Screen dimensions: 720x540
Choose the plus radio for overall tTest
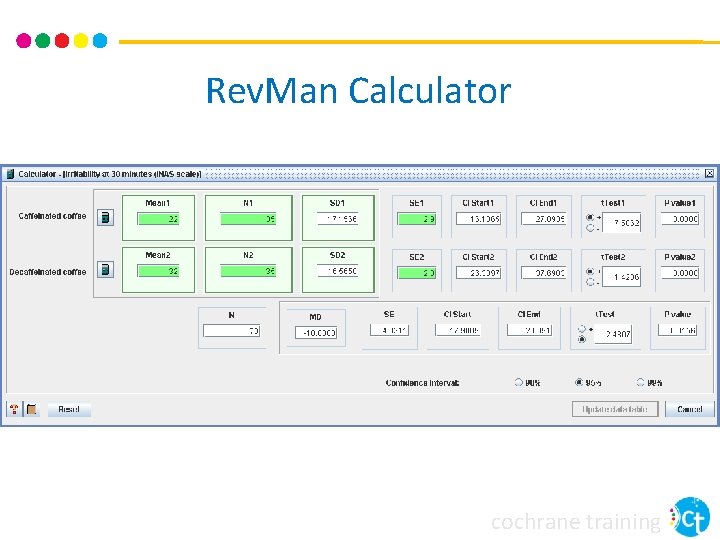(x=582, y=329)
